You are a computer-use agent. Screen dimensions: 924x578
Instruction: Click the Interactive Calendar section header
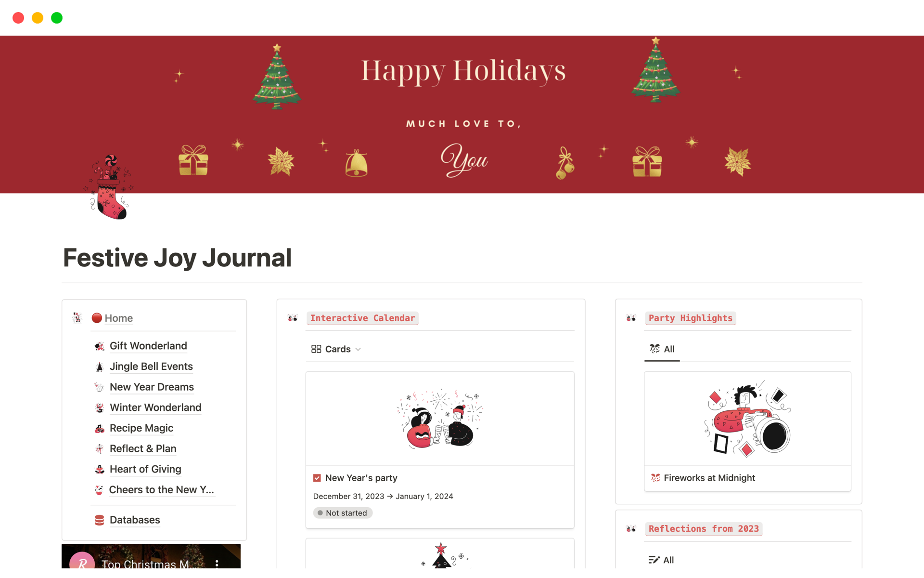(362, 317)
